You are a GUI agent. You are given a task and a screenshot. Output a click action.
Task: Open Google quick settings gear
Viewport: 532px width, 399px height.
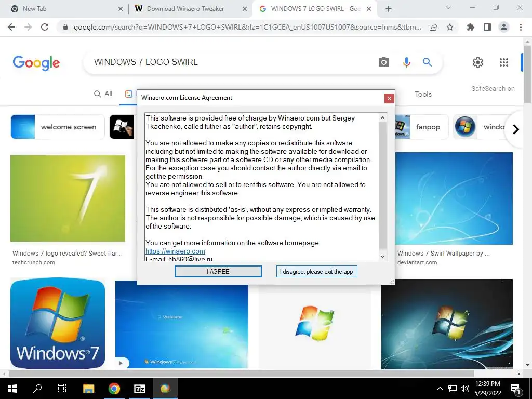point(478,62)
